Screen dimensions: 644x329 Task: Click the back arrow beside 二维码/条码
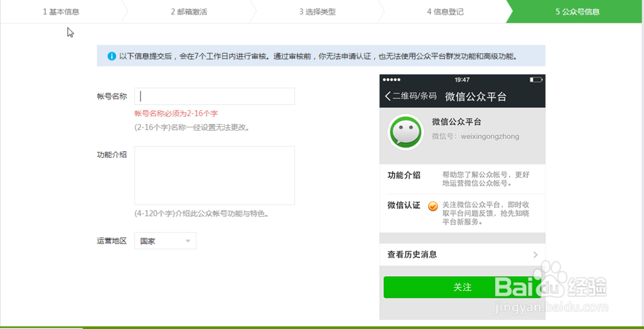coord(388,97)
